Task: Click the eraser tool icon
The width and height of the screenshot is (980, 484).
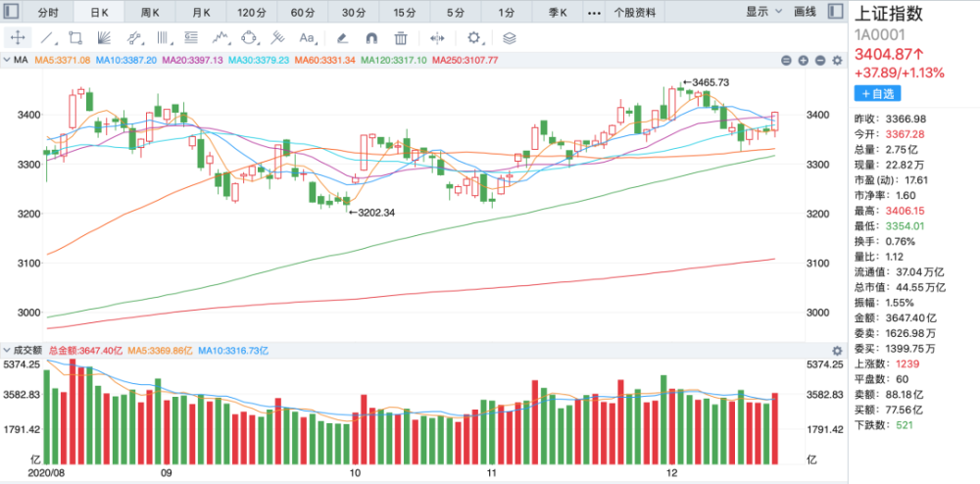Action: tap(342, 38)
